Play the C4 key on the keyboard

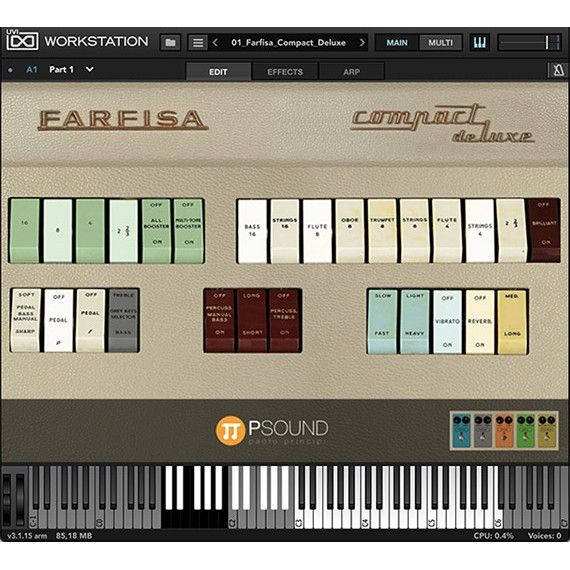click(x=365, y=519)
